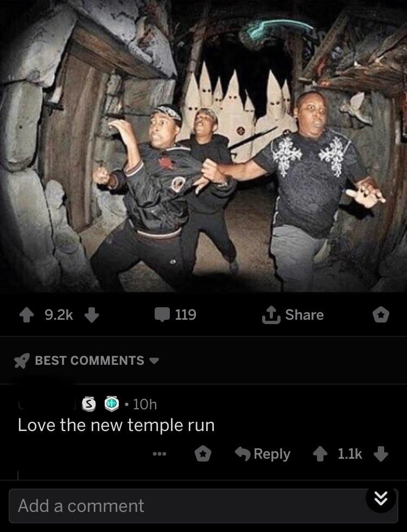Click the rocket icon beside Best Comments

tap(22, 360)
